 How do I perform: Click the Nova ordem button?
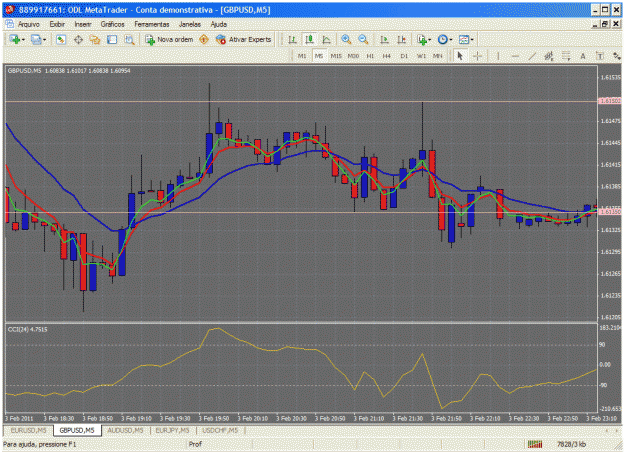[169, 39]
